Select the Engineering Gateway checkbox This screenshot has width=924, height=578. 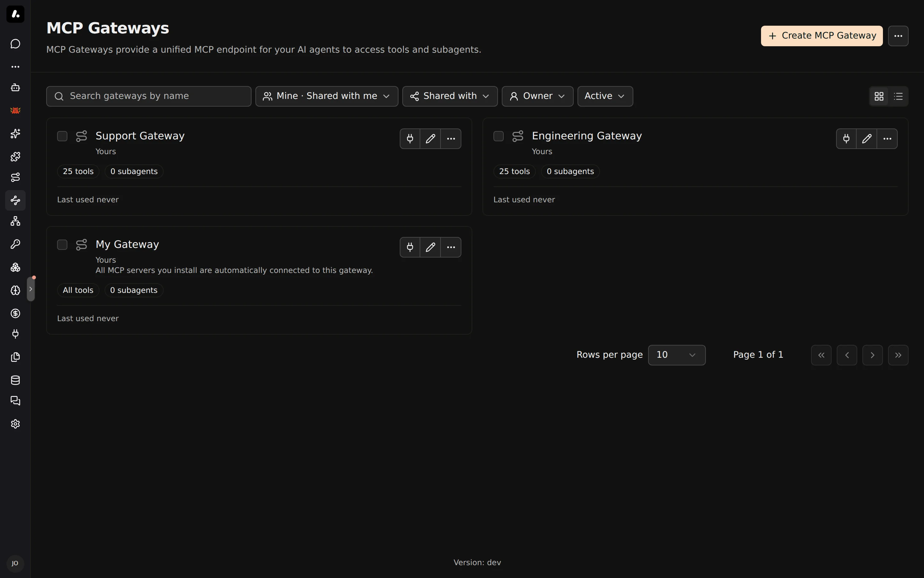pyautogui.click(x=498, y=136)
